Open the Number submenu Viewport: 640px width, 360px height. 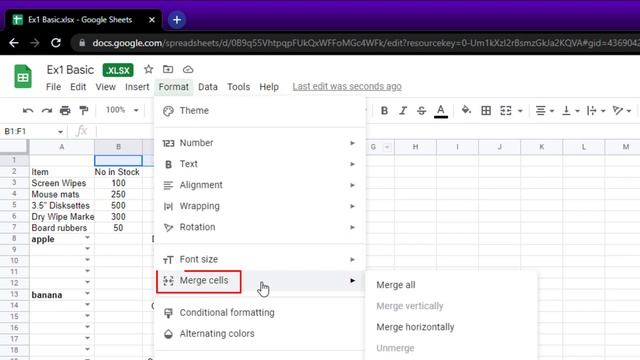[260, 143]
